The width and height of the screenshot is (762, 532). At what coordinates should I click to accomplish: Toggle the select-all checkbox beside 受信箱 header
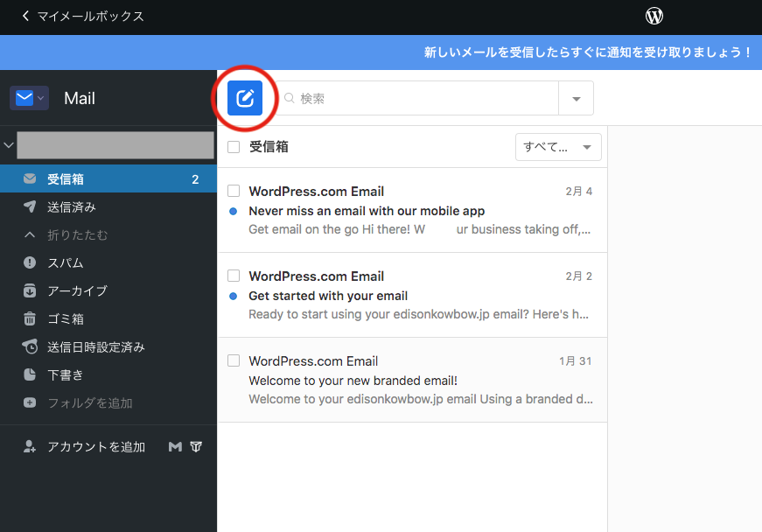click(234, 147)
